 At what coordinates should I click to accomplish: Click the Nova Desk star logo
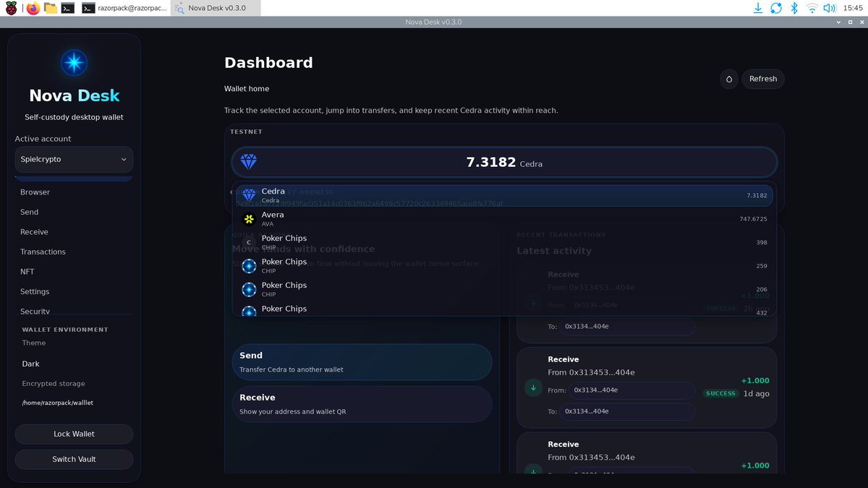(x=74, y=64)
